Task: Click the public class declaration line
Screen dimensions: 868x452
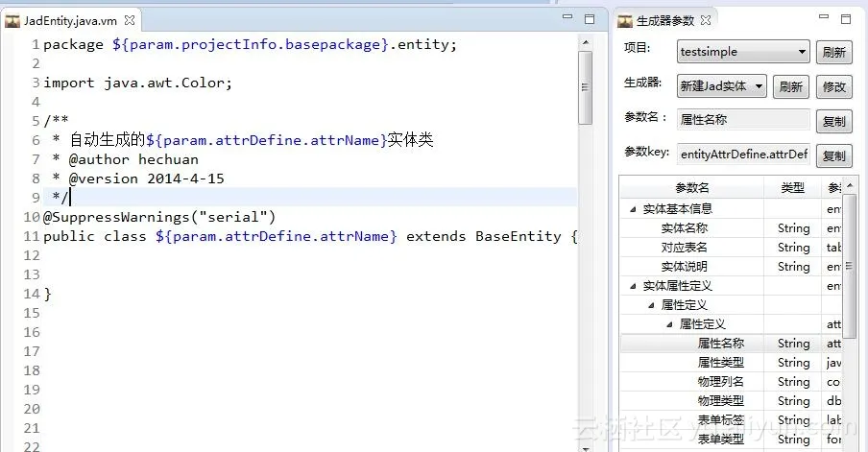Action: [311, 236]
